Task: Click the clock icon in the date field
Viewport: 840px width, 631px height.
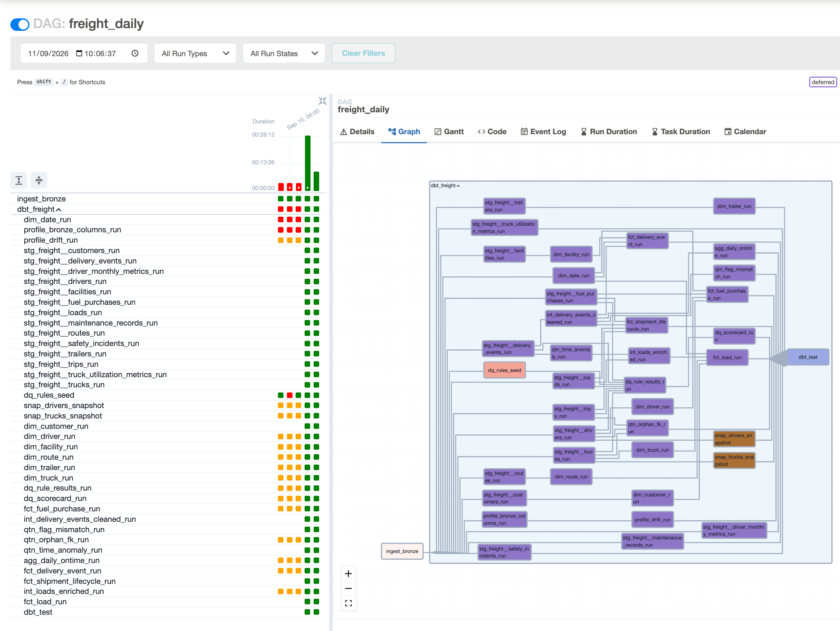Action: (135, 53)
